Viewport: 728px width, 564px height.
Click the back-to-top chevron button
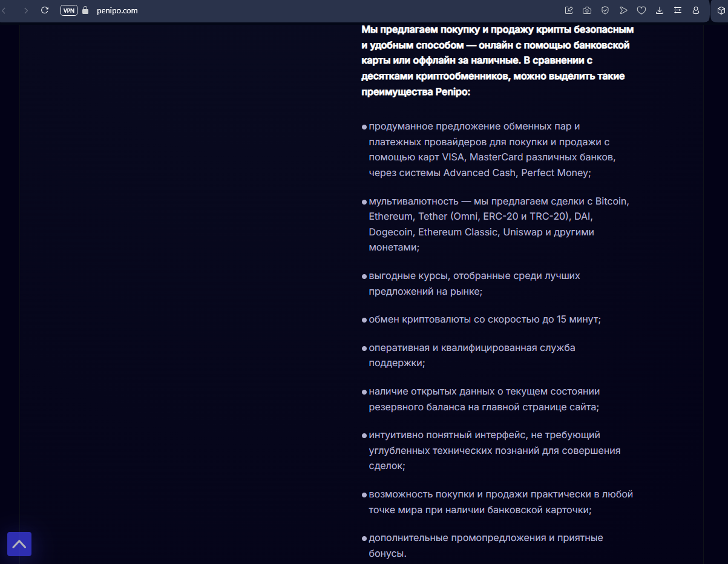tap(19, 544)
